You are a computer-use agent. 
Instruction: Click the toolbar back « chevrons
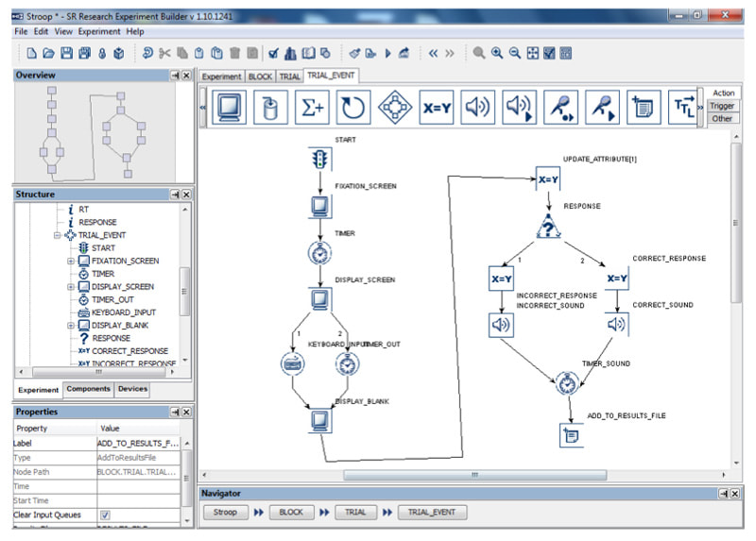pyautogui.click(x=433, y=53)
